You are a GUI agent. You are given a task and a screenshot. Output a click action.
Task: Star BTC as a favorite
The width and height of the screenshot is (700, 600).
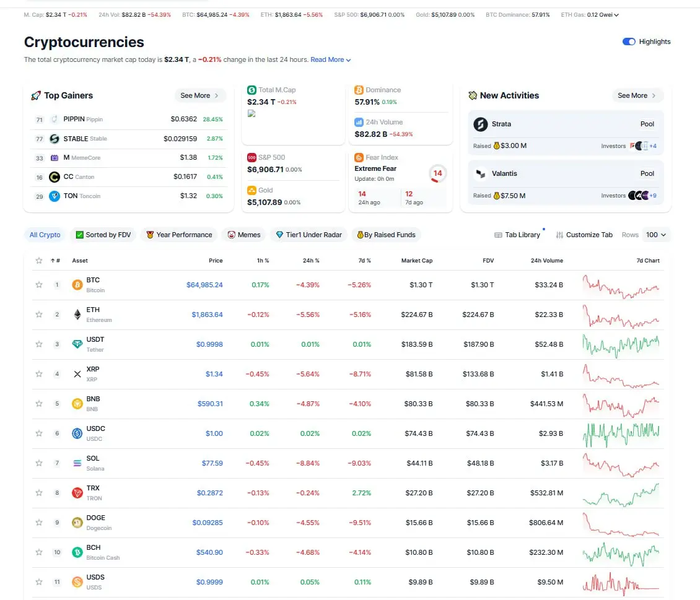pyautogui.click(x=39, y=285)
